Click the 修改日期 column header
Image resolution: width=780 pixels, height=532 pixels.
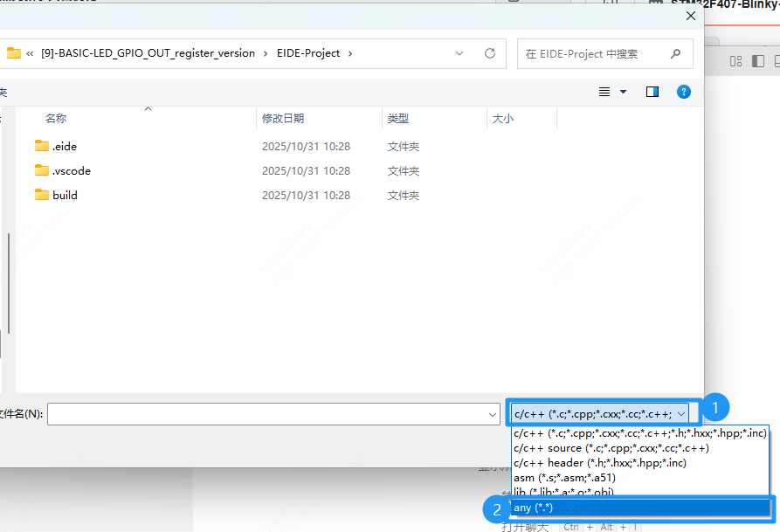point(285,118)
